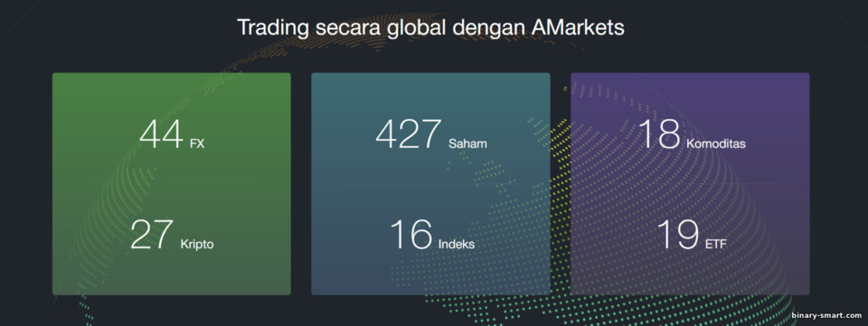This screenshot has width=868, height=326.
Task: Select the number 27 beside Kripto
Action: [x=152, y=235]
